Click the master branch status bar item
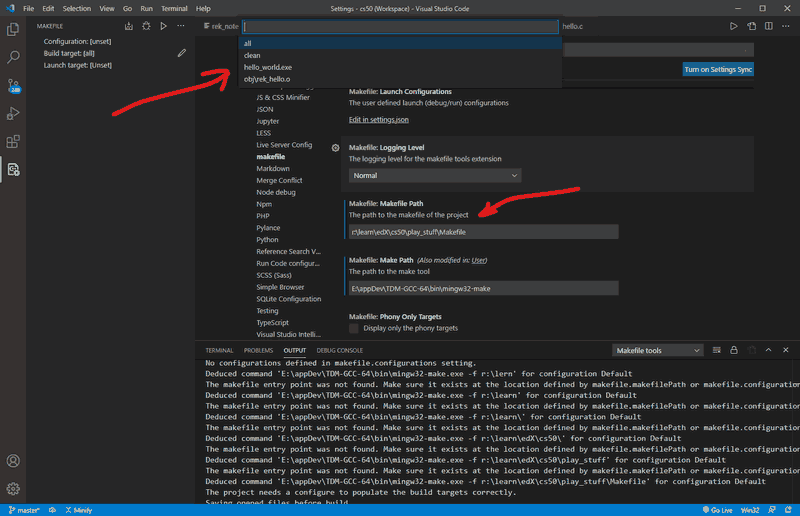Image resolution: width=800 pixels, height=516 pixels. [x=24, y=510]
